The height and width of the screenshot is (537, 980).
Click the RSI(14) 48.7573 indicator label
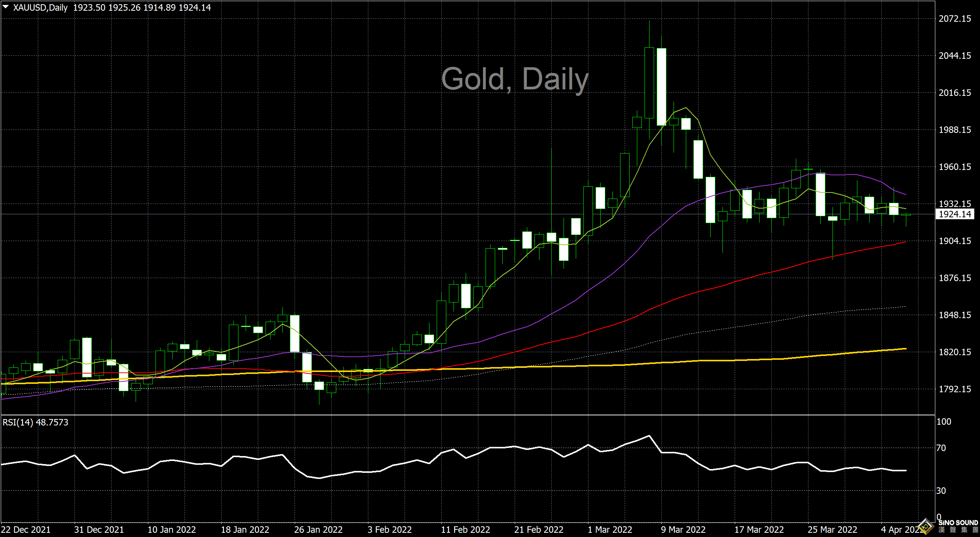coord(36,422)
